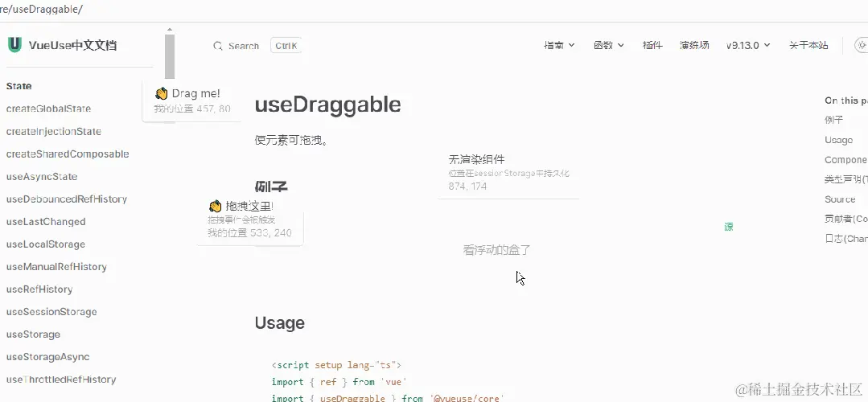This screenshot has width=868, height=402.
Task: Jump to Component section in page outline
Action: pos(846,160)
